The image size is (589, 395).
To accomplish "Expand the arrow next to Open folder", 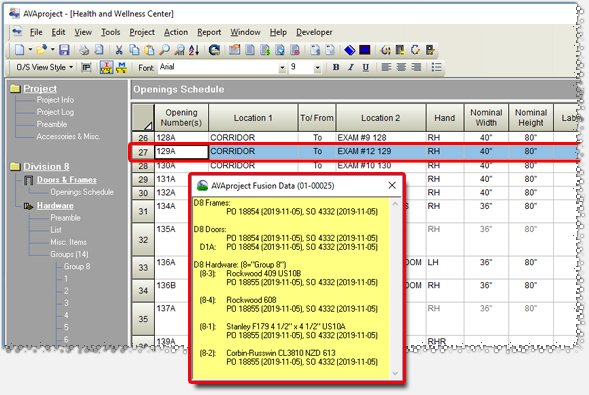I will click(x=53, y=50).
